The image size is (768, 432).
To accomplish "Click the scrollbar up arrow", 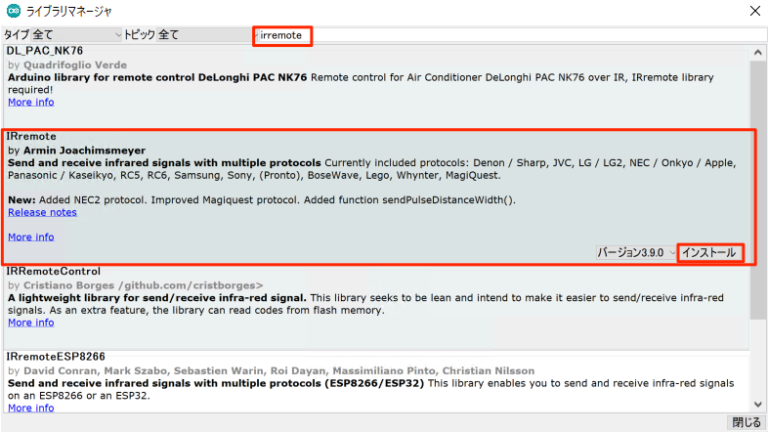I will coord(760,50).
